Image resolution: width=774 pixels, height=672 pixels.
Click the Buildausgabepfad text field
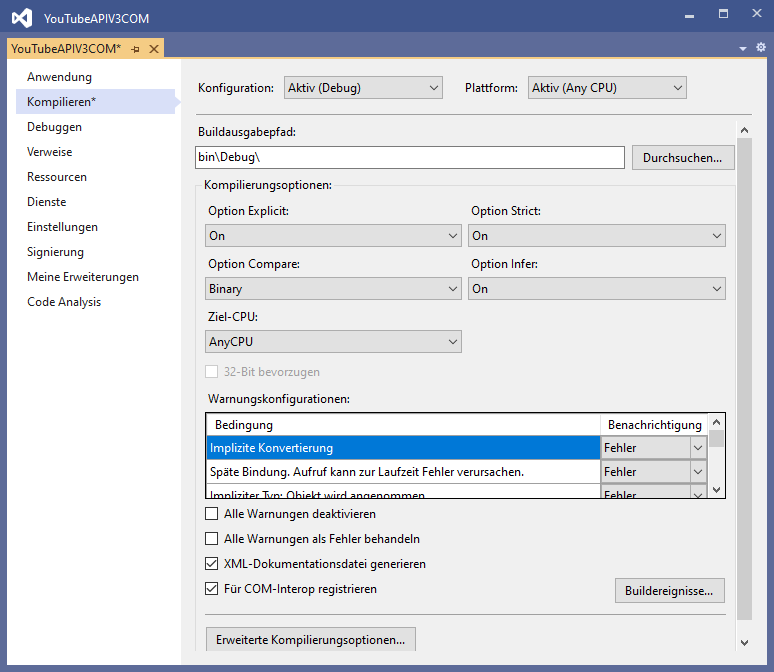click(410, 158)
